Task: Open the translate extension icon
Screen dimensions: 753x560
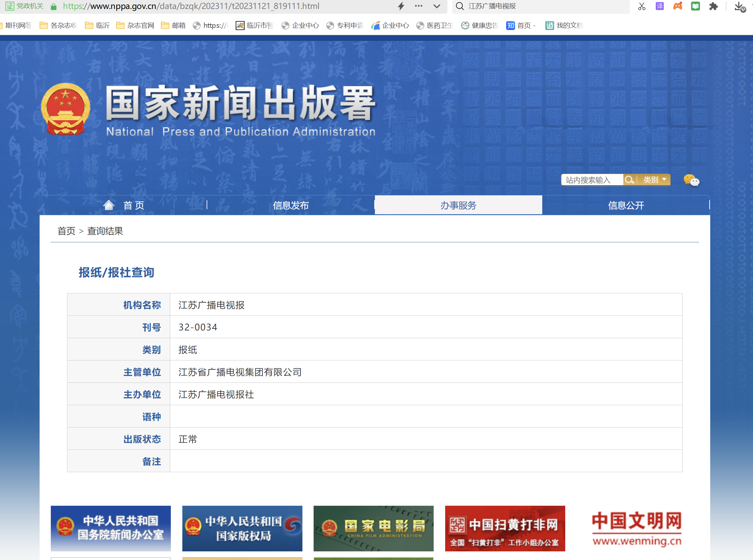Action: pyautogui.click(x=659, y=6)
